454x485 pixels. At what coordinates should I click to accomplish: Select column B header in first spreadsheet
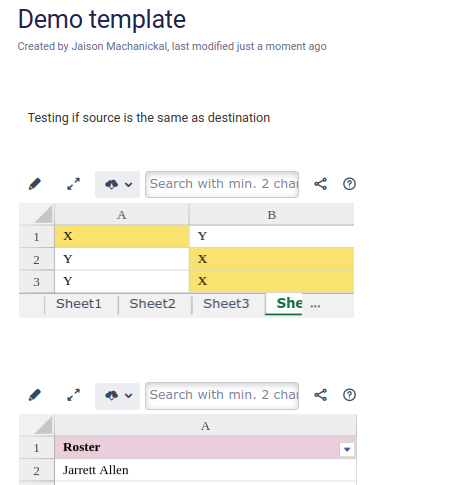272,215
